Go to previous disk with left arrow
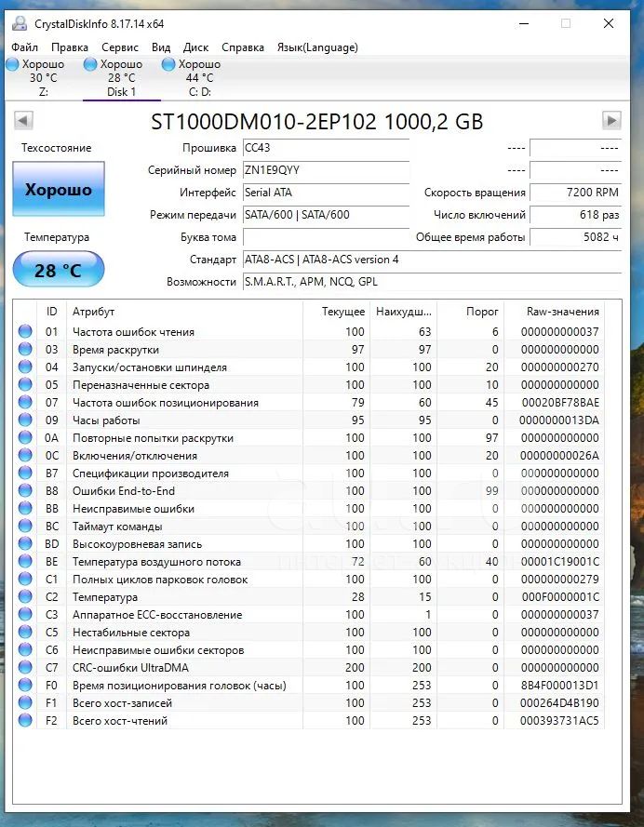Viewport: 644px width, 827px height. pos(23,120)
